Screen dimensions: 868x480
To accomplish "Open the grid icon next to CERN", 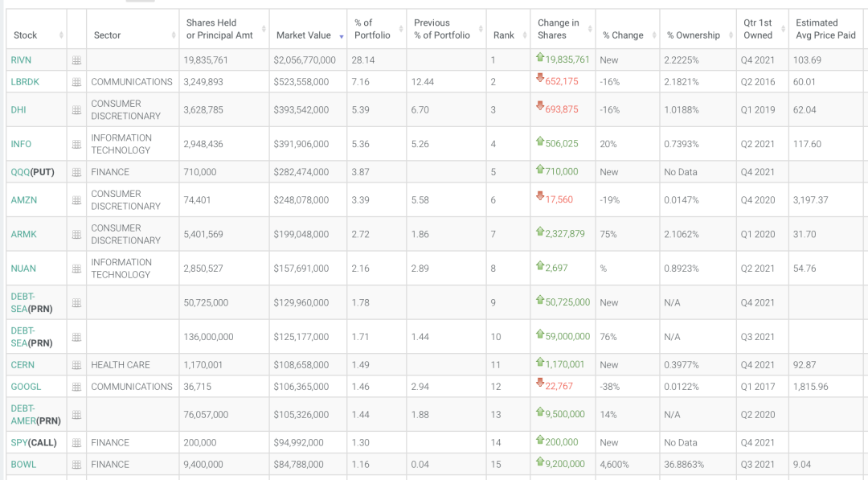I will 76,365.
